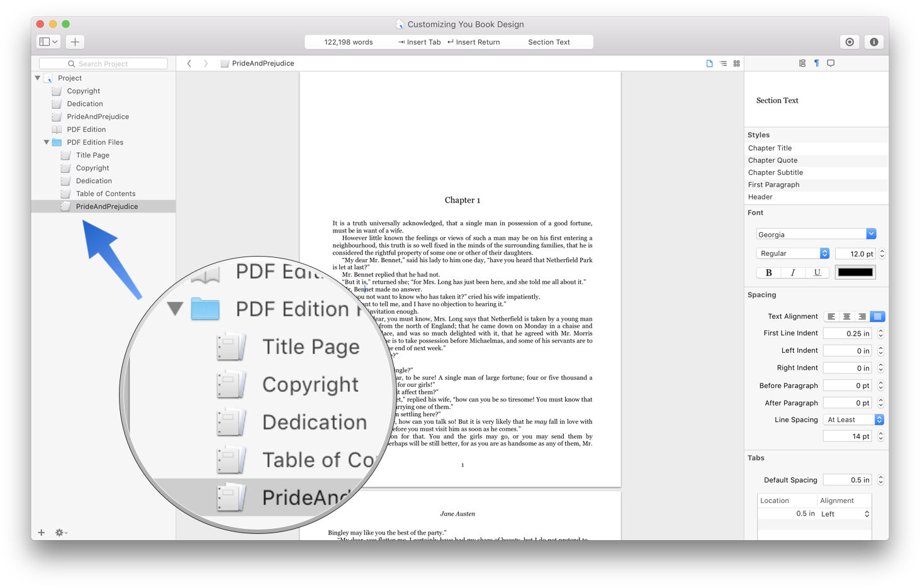
Task: Open the black font color swatch
Action: click(855, 272)
